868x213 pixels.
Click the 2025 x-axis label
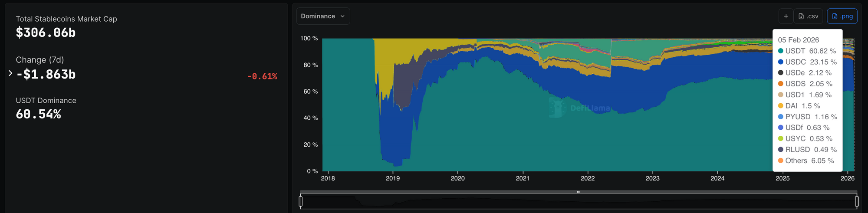[783, 178]
